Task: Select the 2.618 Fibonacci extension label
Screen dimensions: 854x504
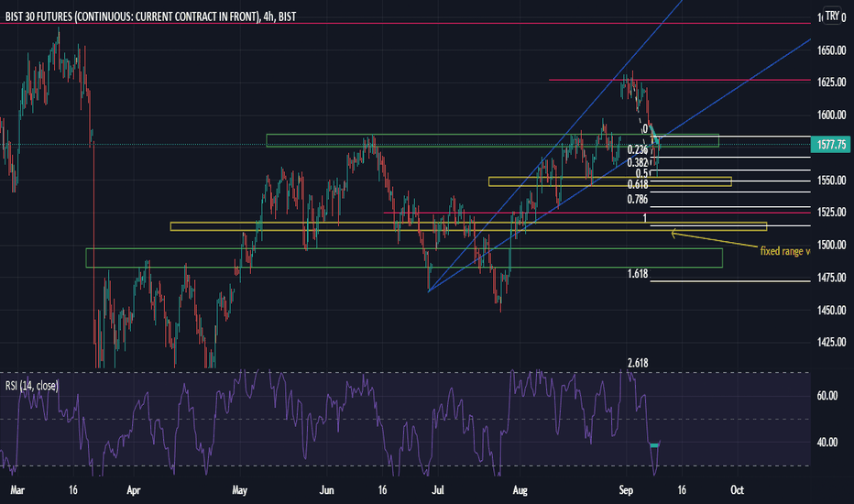Action: coord(637,364)
